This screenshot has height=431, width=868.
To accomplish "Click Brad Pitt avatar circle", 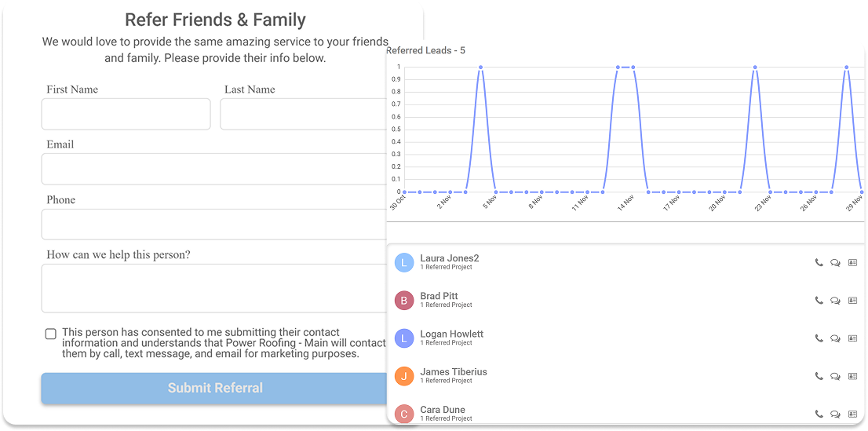I will (x=404, y=300).
